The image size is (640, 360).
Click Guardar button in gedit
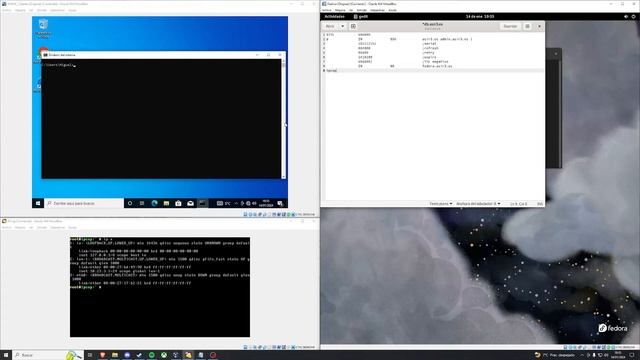510,26
